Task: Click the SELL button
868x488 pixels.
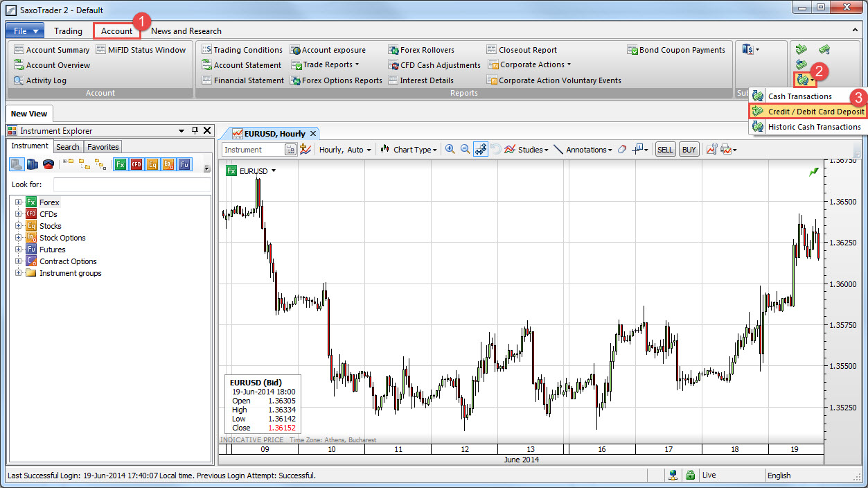Action: [x=665, y=149]
